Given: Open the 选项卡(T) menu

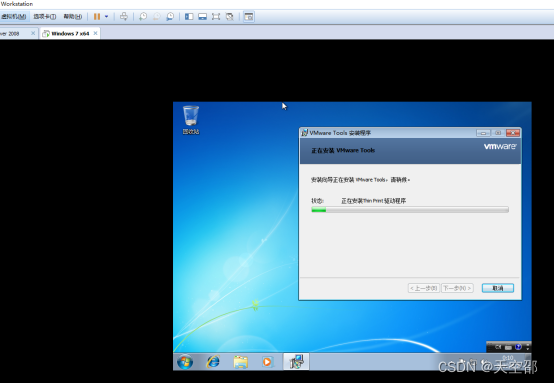Looking at the screenshot, I should (x=45, y=17).
